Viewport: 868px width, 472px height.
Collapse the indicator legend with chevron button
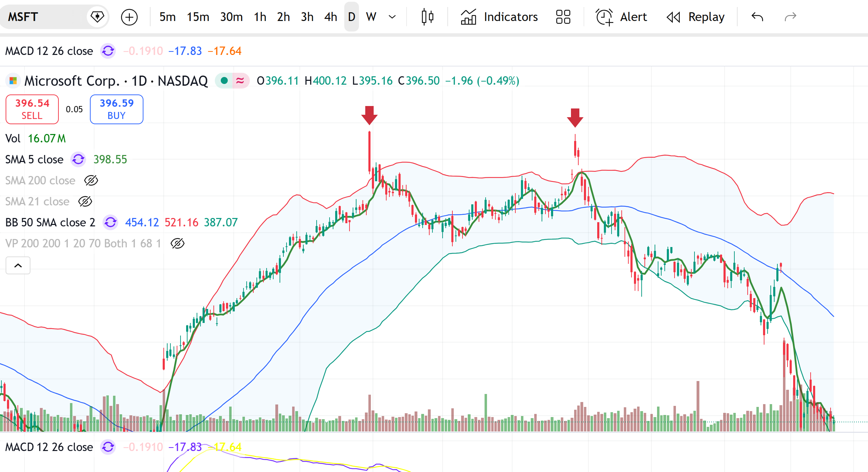tap(18, 266)
